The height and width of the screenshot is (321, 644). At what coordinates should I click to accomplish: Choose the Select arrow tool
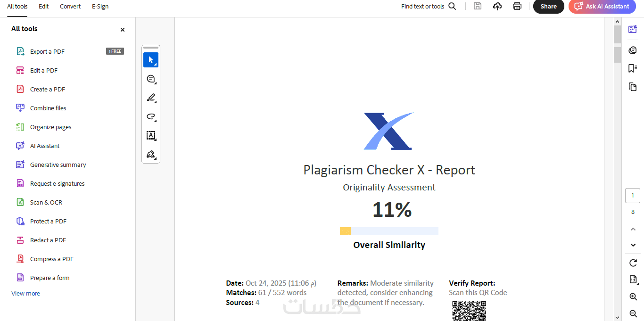[151, 60]
